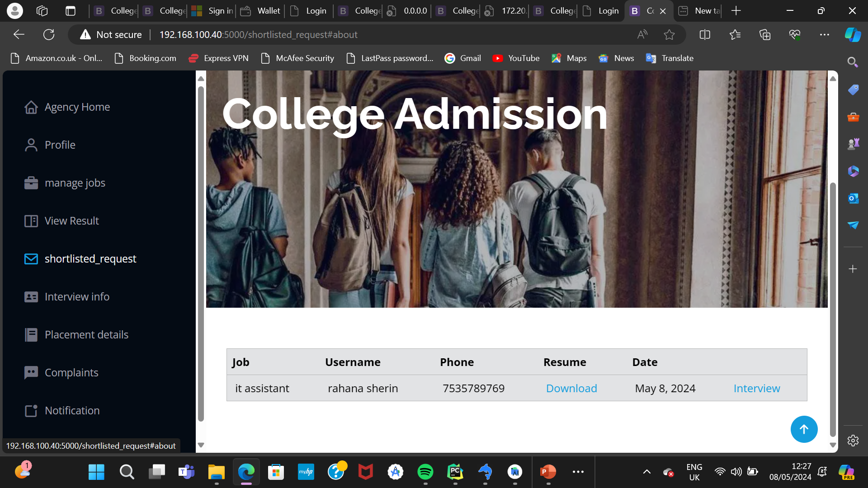The height and width of the screenshot is (488, 868).
Task: Click the scroll-to-top arrow button
Action: [x=804, y=429]
